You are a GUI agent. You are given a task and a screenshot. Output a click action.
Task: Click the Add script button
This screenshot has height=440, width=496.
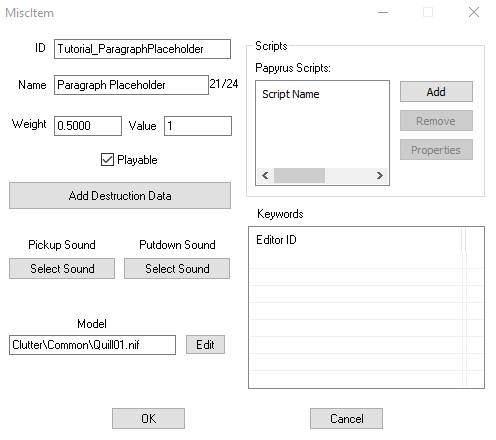(436, 92)
